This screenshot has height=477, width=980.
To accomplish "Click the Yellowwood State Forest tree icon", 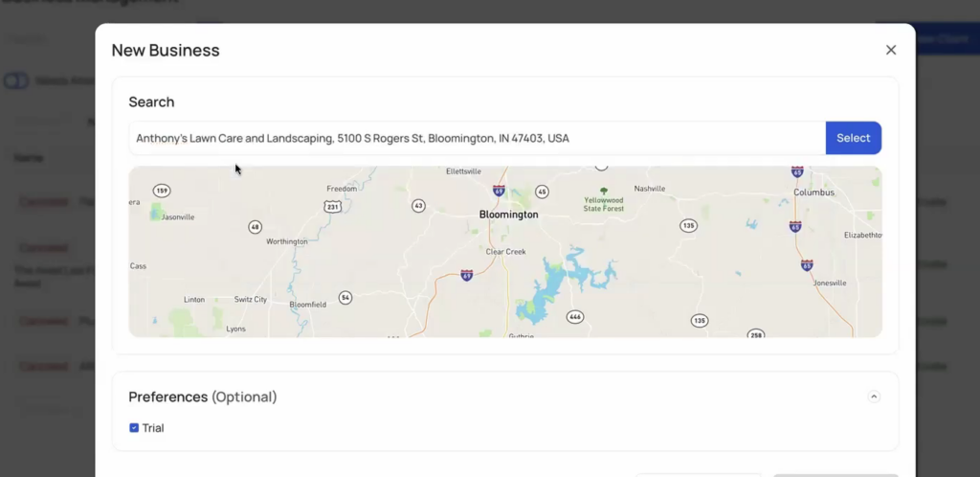I will pyautogui.click(x=603, y=192).
